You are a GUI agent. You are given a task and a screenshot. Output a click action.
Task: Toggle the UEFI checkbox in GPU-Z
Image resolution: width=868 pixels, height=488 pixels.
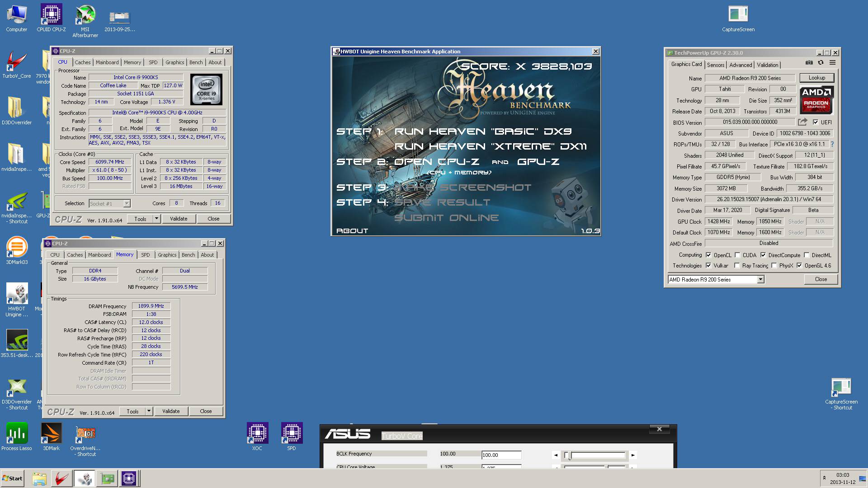coord(815,122)
